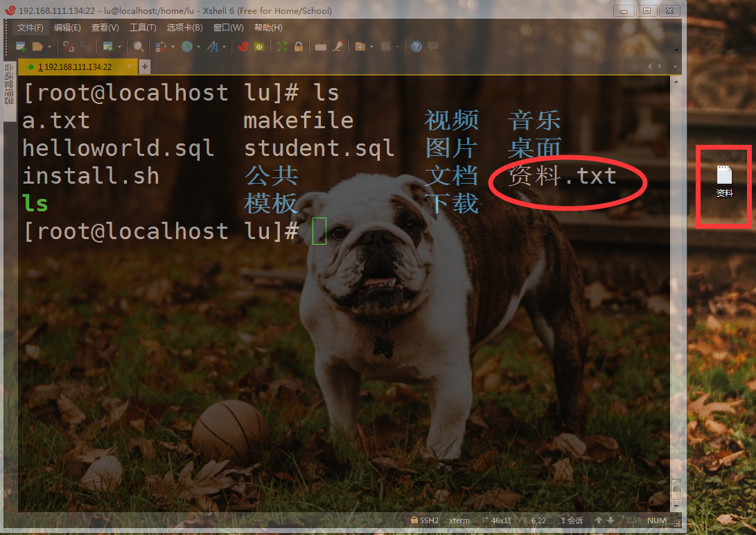Open the session Properties icon
Image resolution: width=756 pixels, height=535 pixels.
pos(108,46)
